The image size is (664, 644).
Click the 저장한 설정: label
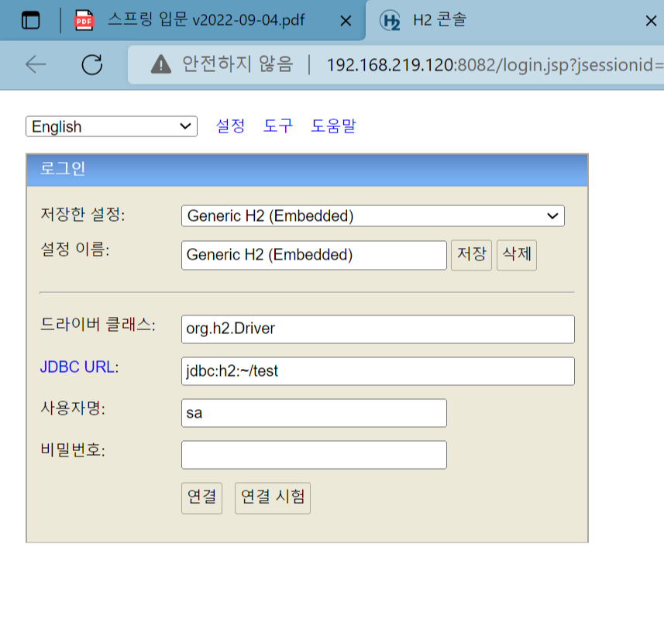(83, 215)
